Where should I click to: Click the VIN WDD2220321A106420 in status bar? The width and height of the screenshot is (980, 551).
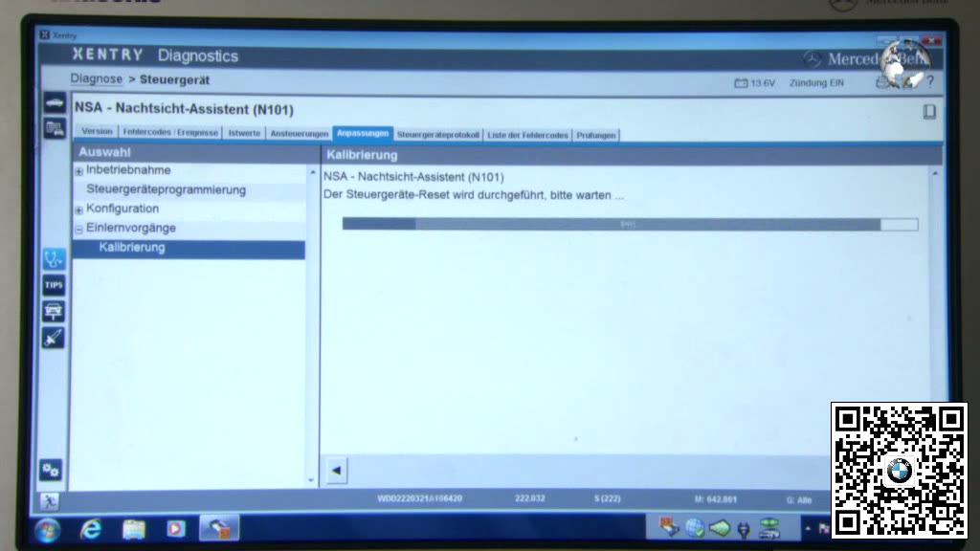(x=419, y=498)
